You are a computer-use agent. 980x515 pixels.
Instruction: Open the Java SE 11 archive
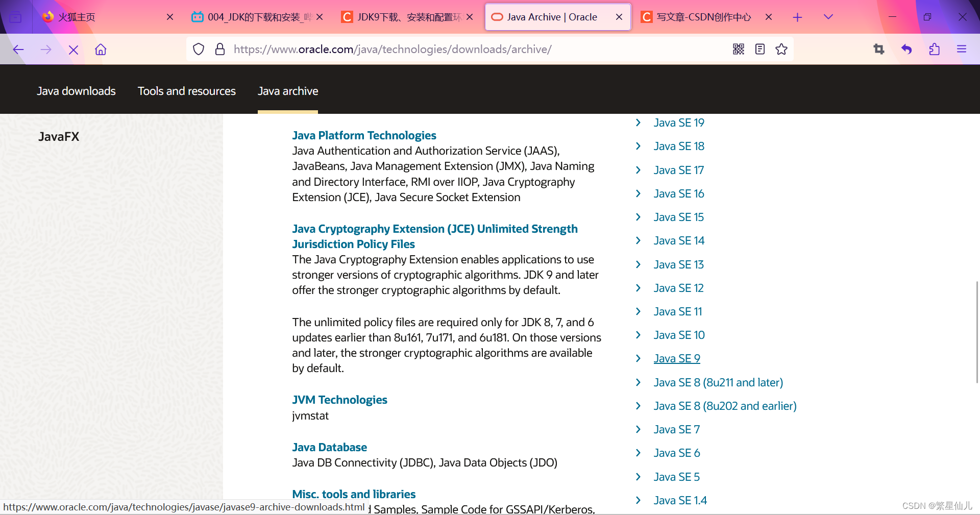point(678,311)
